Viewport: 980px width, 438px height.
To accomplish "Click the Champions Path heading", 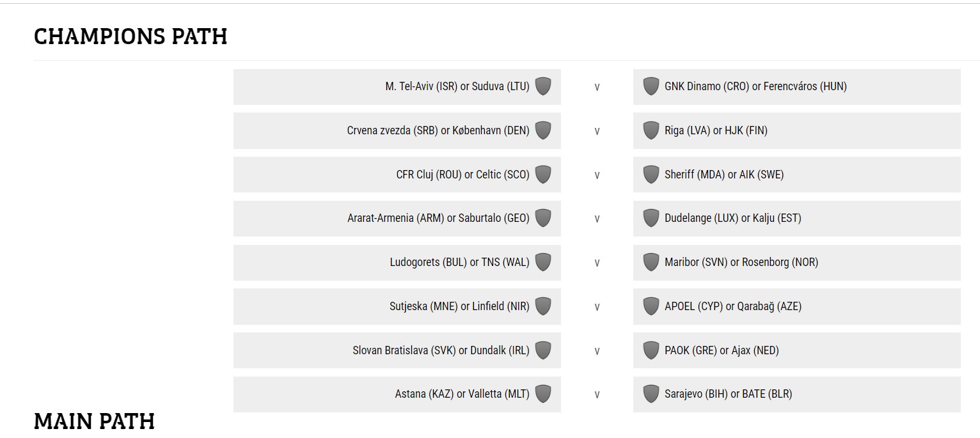I will (130, 36).
